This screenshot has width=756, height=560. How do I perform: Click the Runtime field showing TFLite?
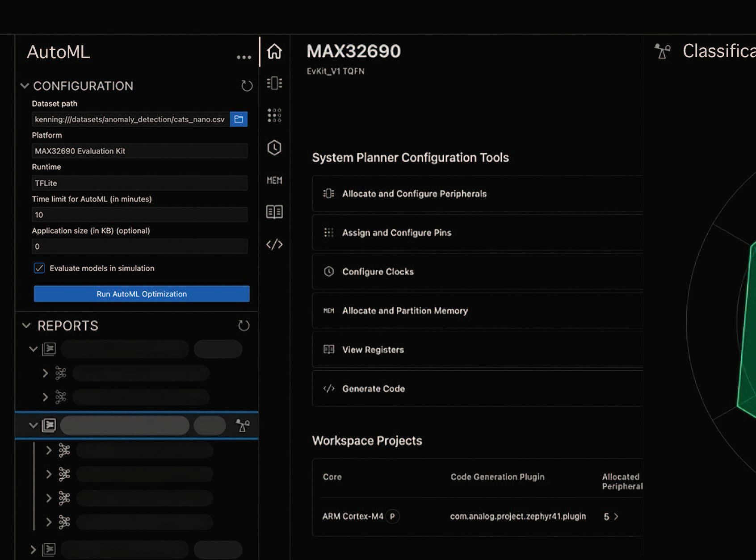(x=139, y=183)
